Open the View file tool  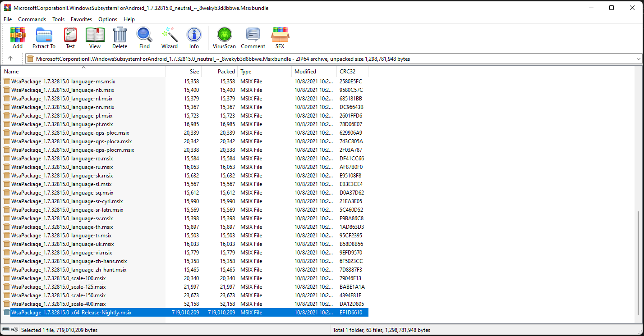[x=95, y=38]
